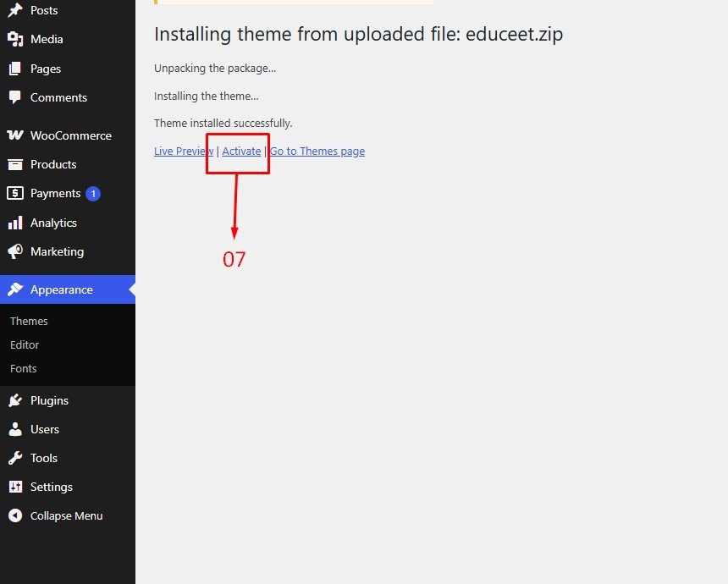The width and height of the screenshot is (728, 584).
Task: Click the Pages icon in sidebar
Action: [15, 69]
